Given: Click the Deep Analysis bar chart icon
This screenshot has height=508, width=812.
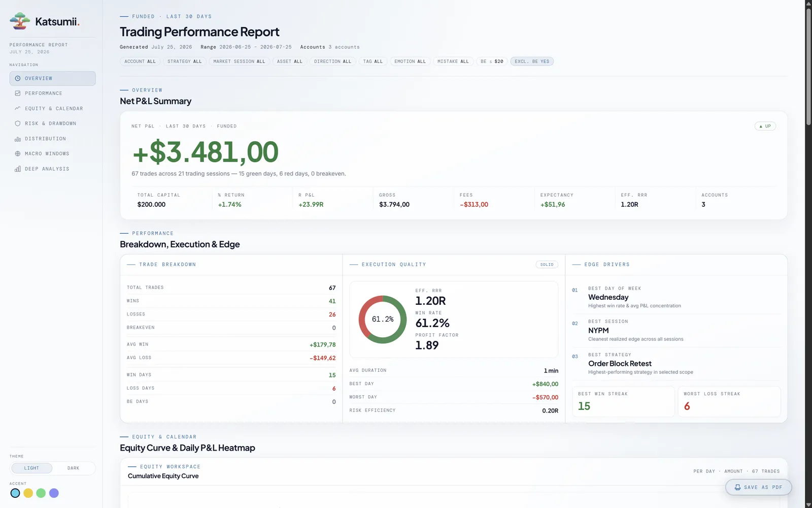Looking at the screenshot, I should 18,169.
